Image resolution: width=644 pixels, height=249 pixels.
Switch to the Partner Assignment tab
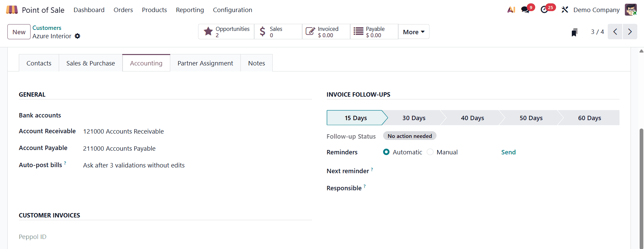[x=205, y=63]
